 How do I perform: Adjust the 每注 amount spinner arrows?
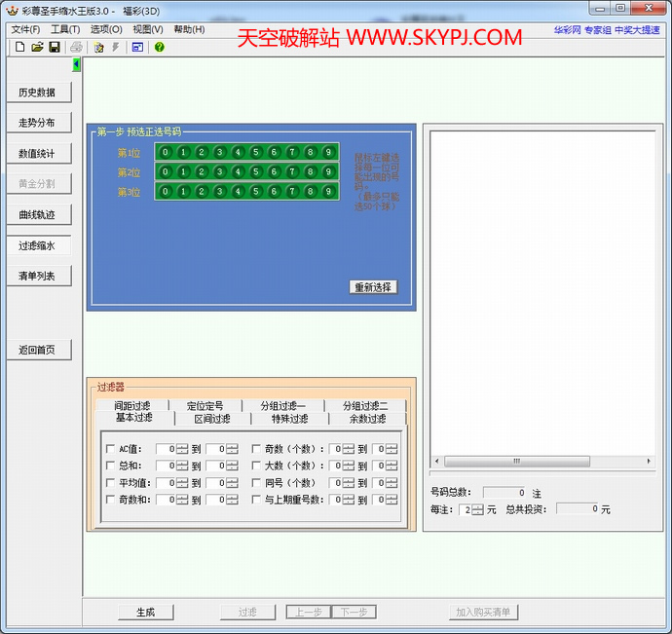tap(477, 509)
